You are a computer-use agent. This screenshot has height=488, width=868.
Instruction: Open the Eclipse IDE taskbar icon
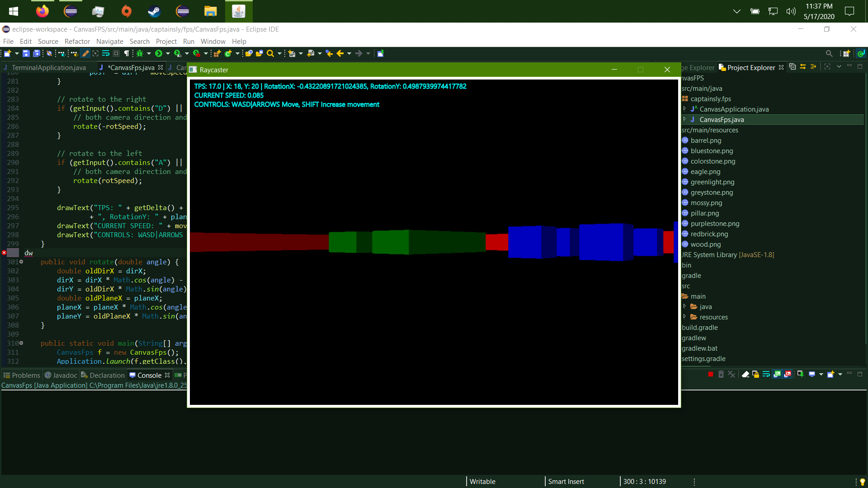pos(70,11)
